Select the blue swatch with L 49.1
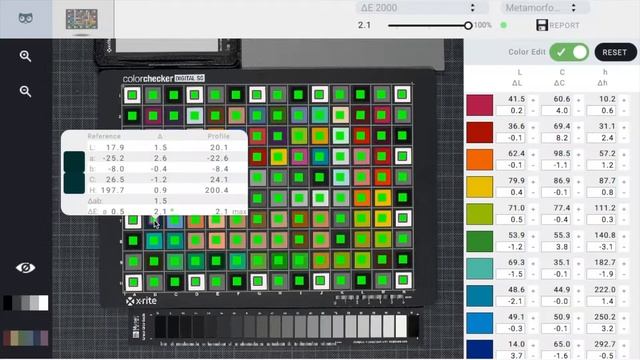Screen dimensions: 640x360 480,323
